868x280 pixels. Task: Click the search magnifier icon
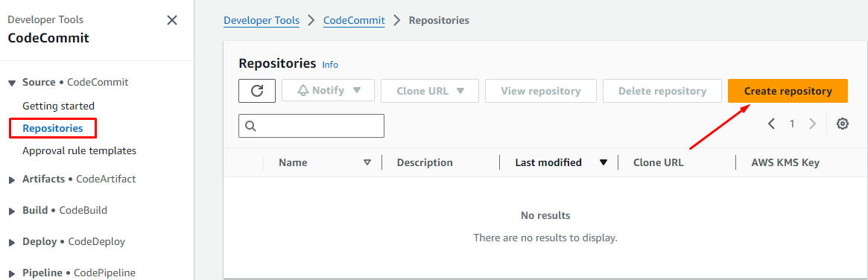pos(250,126)
